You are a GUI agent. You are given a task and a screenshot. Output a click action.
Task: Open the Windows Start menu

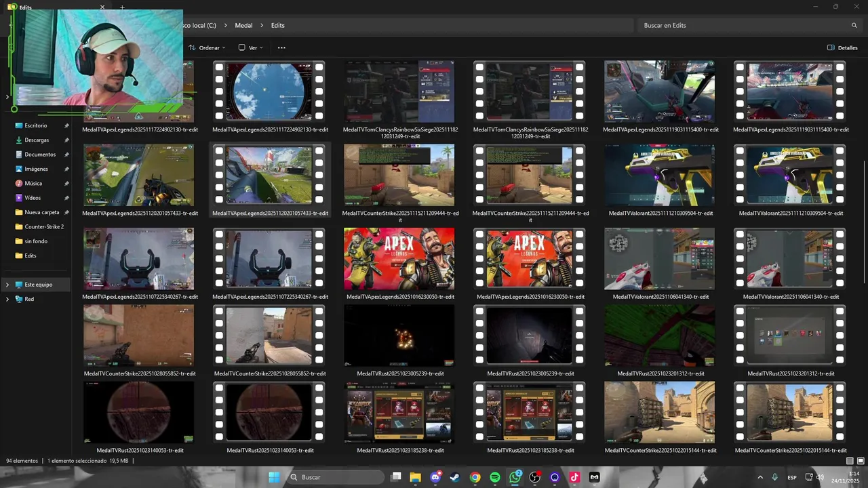click(274, 477)
